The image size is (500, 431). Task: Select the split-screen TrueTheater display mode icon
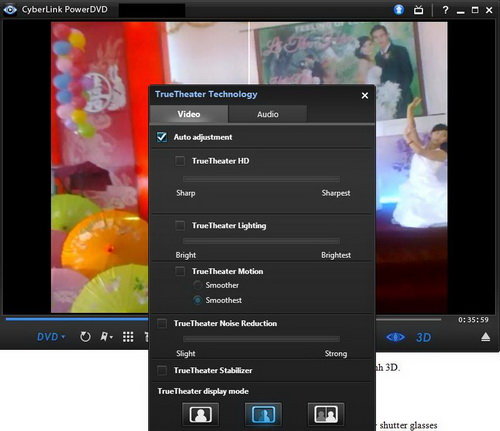tap(263, 414)
